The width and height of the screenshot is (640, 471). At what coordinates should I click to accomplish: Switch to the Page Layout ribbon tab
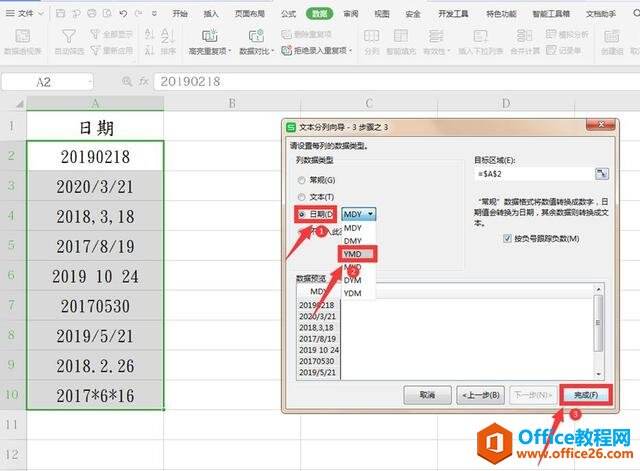(x=250, y=14)
